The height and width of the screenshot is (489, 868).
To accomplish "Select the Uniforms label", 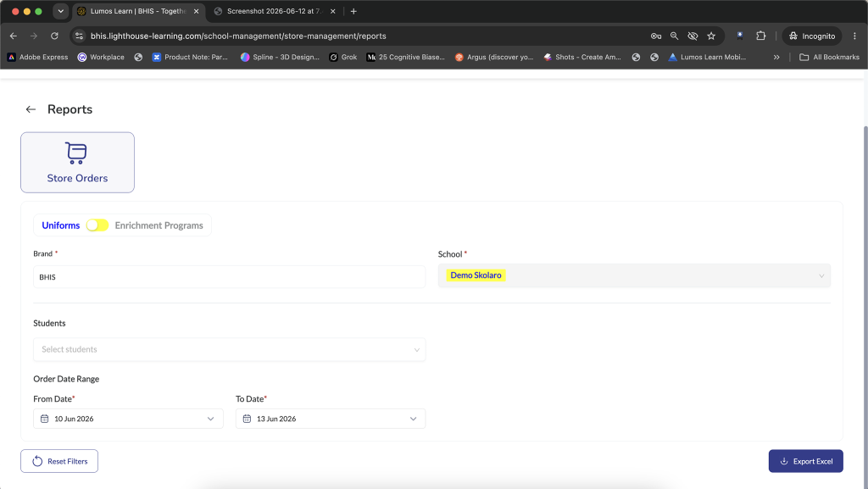I will click(x=61, y=225).
